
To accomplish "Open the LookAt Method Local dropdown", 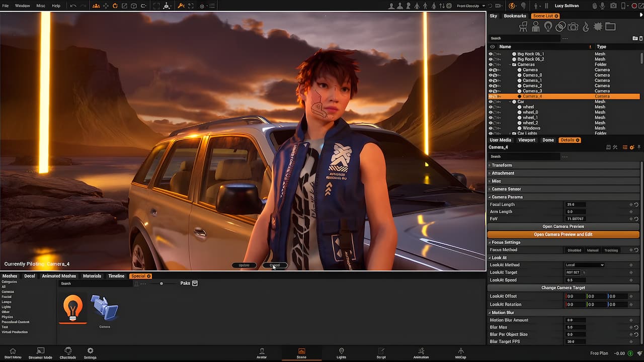I will pos(585,265).
